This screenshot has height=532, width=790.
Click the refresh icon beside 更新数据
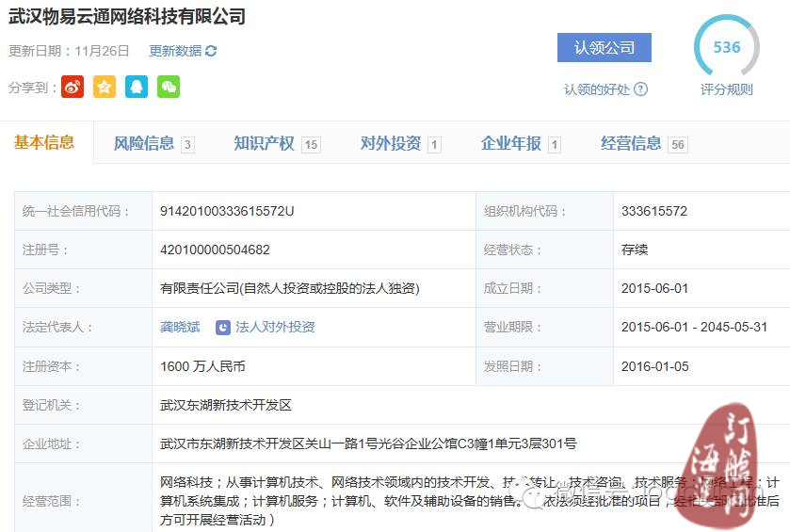(x=211, y=51)
